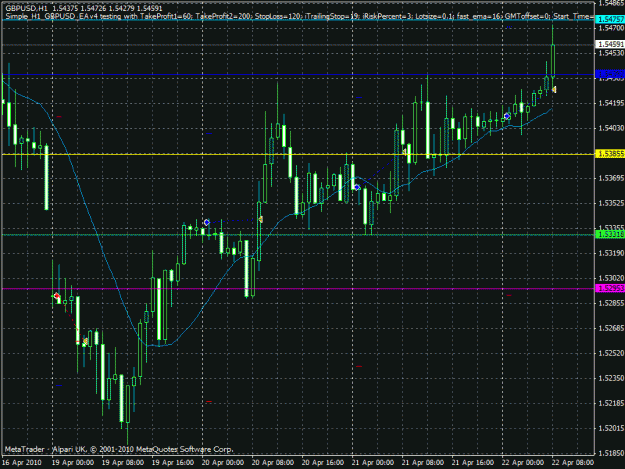Click the blue buy marker near 22 Apr 00:00
The width and height of the screenshot is (625, 469).
click(x=507, y=116)
